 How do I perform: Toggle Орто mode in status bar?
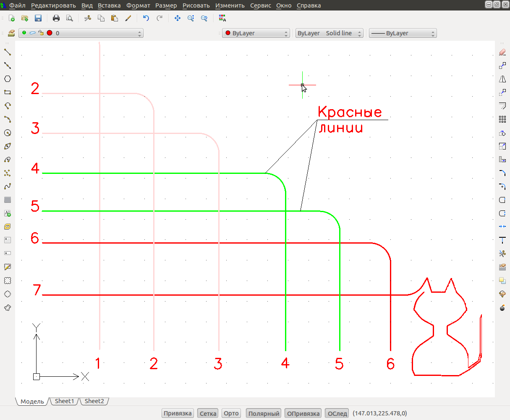(x=231, y=414)
